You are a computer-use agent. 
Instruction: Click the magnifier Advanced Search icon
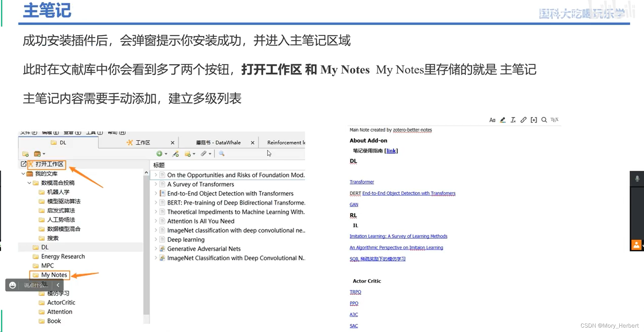coord(222,154)
